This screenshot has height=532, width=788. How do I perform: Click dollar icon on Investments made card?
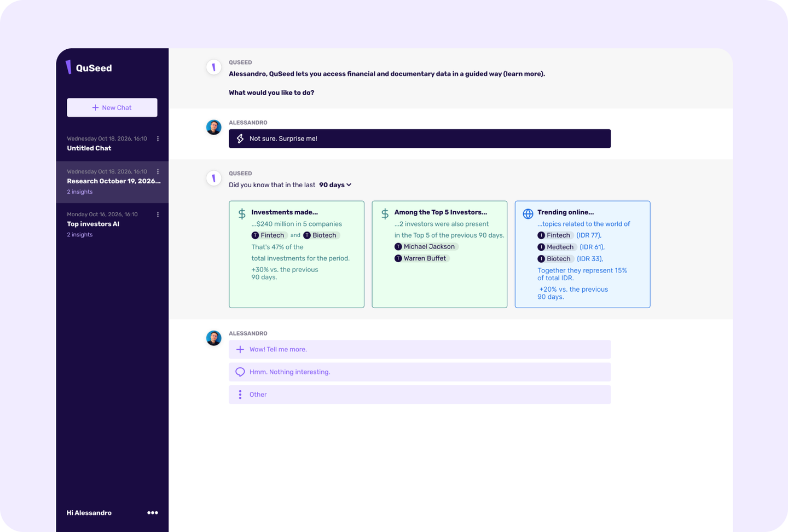click(242, 213)
